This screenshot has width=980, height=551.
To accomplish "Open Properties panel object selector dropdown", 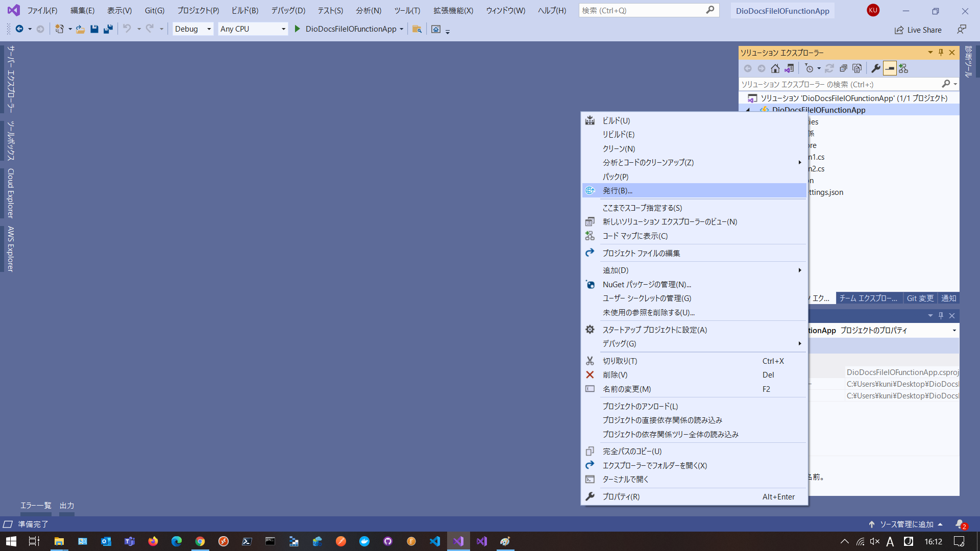I will [x=954, y=331].
